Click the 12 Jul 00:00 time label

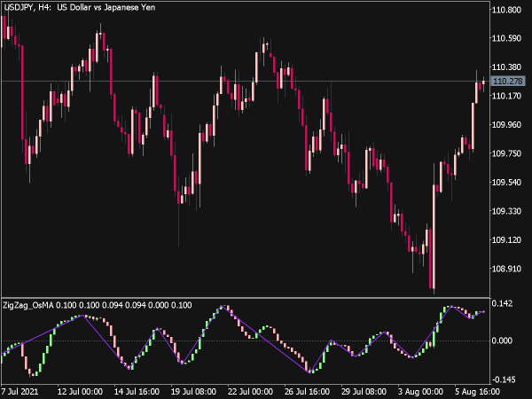click(80, 392)
